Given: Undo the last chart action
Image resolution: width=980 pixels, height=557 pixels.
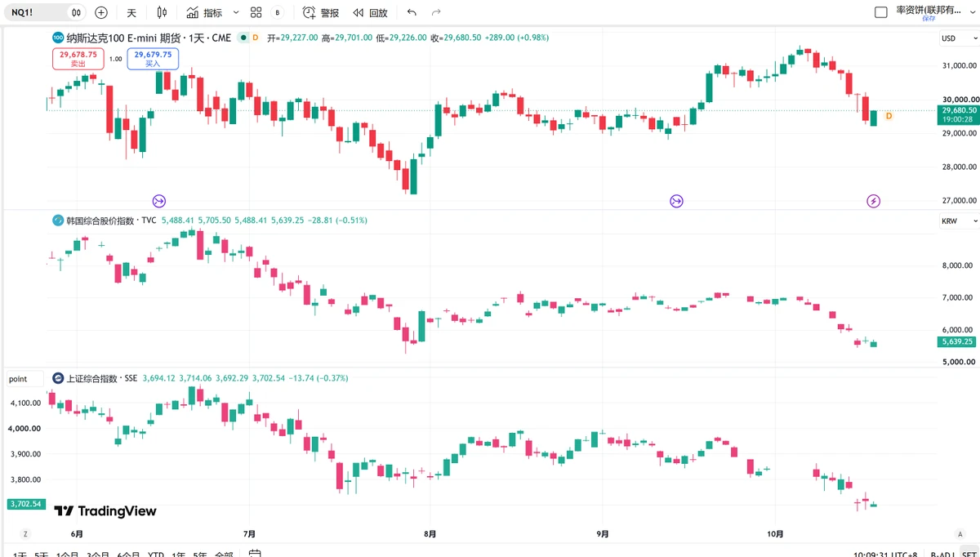Looking at the screenshot, I should [412, 12].
